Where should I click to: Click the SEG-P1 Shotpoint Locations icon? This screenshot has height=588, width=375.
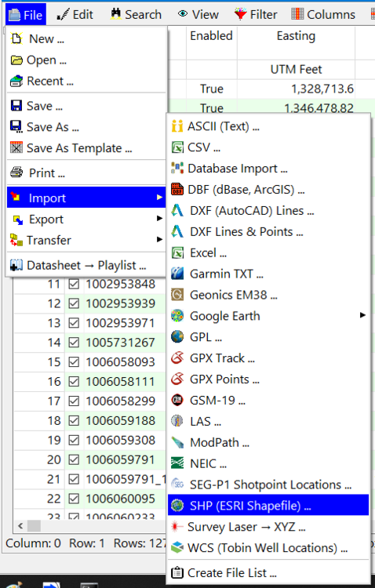coord(177,485)
